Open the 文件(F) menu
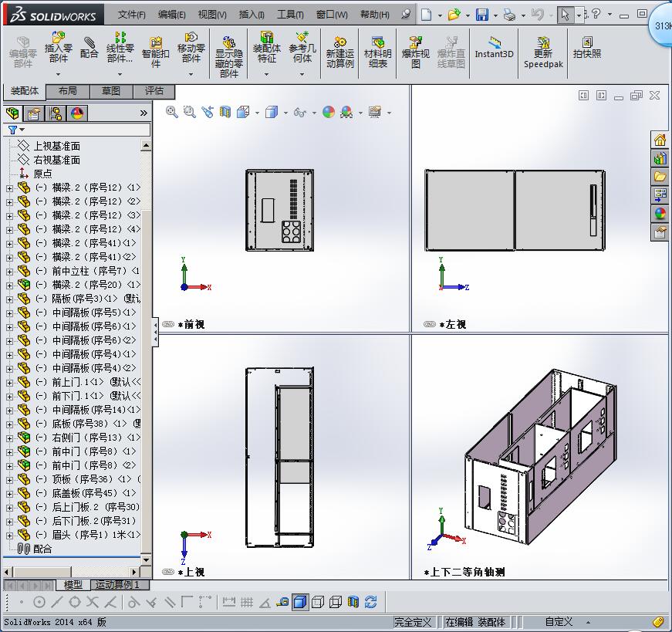 click(132, 15)
